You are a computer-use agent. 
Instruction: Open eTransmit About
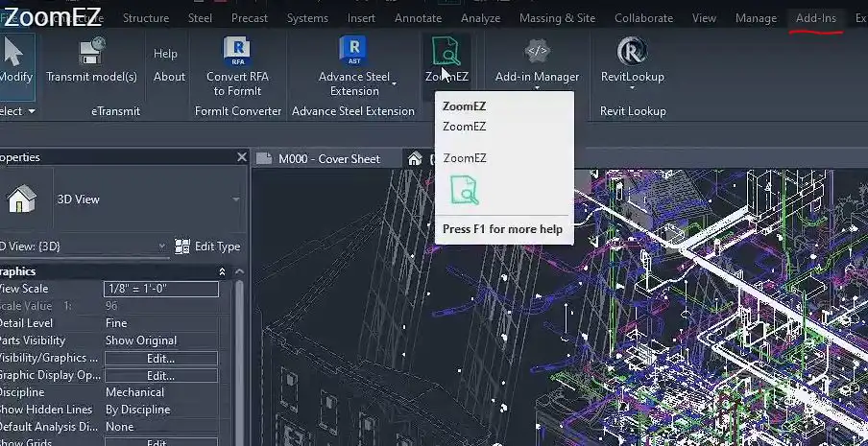[x=169, y=77]
